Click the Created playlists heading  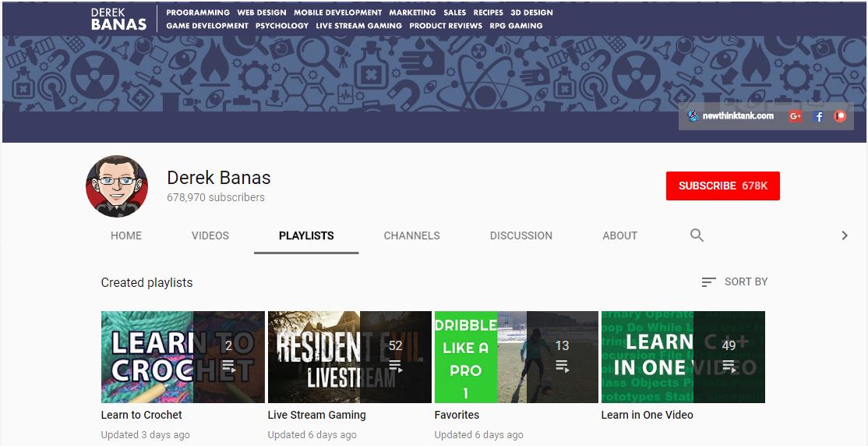(x=146, y=282)
